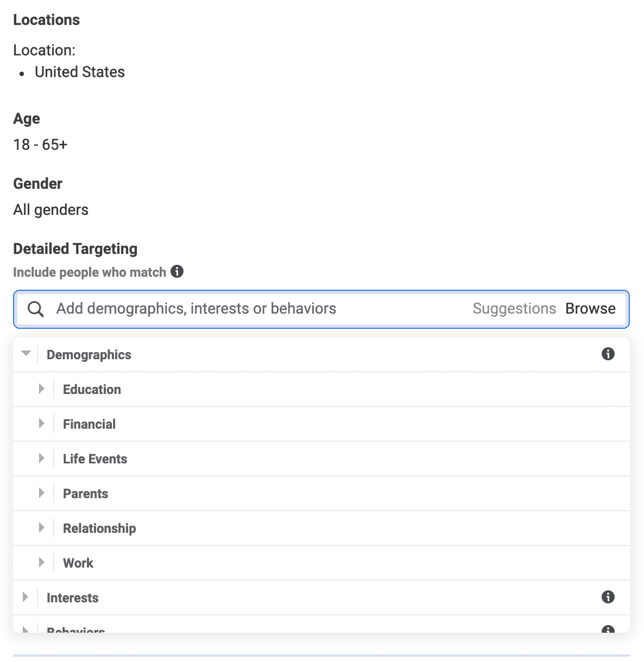The image size is (644, 662).
Task: Select the Browse option
Action: [590, 308]
